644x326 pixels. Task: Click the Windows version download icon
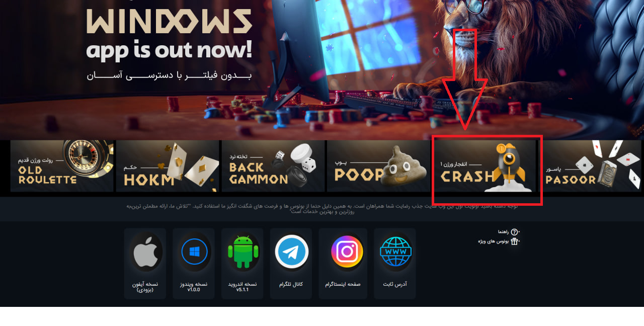194,251
